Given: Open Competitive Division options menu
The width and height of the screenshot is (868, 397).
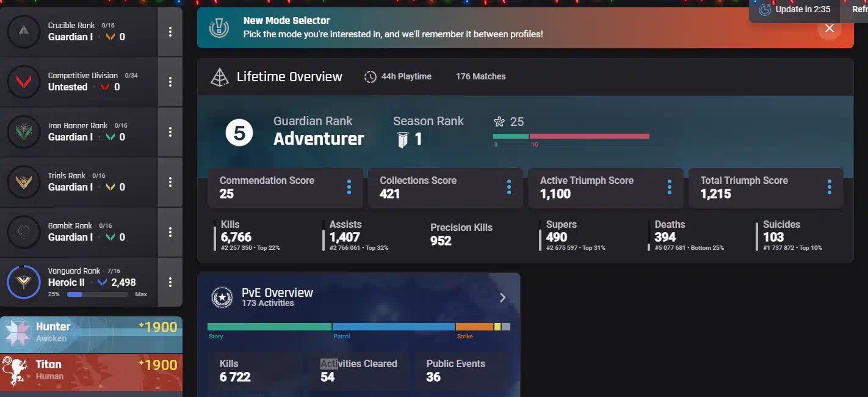Looking at the screenshot, I should 170,82.
